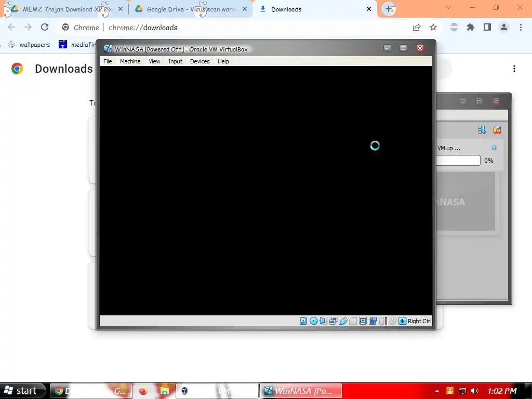Open a new Chrome tab
The width and height of the screenshot is (532, 399).
tap(389, 9)
